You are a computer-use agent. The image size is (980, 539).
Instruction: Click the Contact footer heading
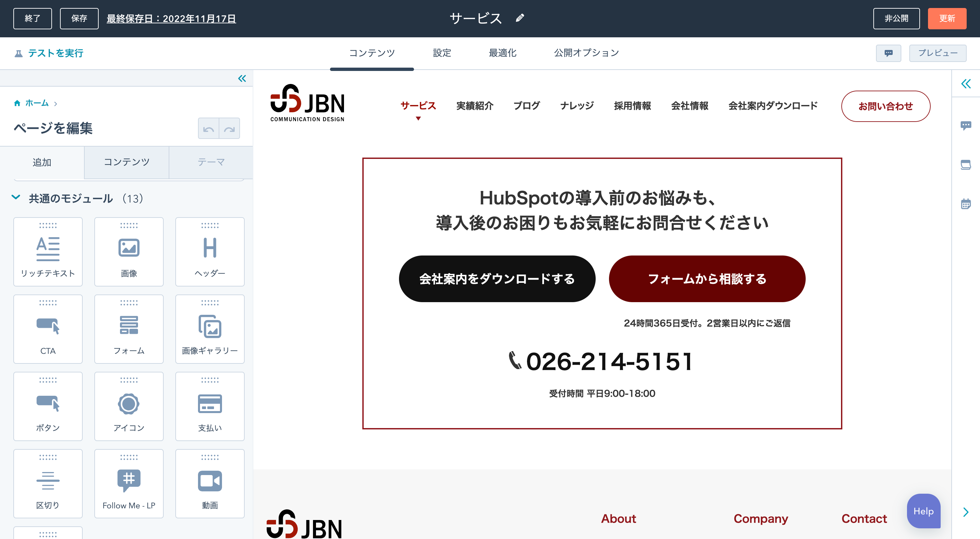[x=864, y=518]
